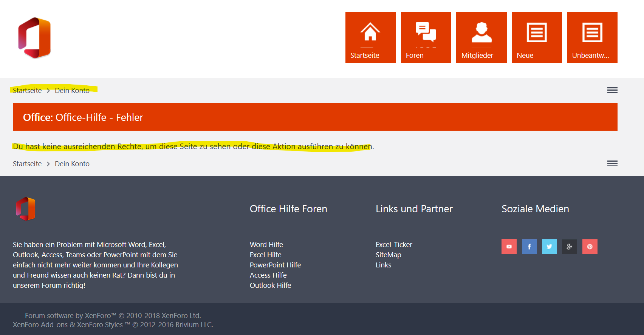
Task: Click the Soziale Medien footer heading
Action: 535,209
